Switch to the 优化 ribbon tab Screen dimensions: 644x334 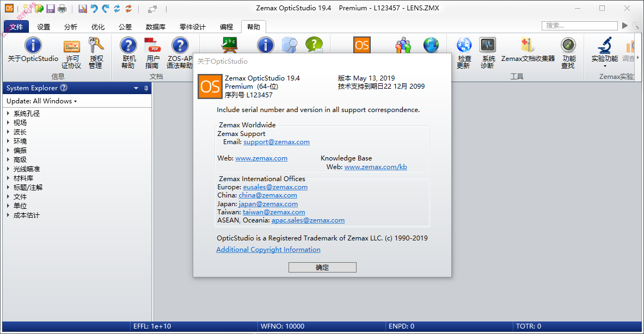(98, 27)
